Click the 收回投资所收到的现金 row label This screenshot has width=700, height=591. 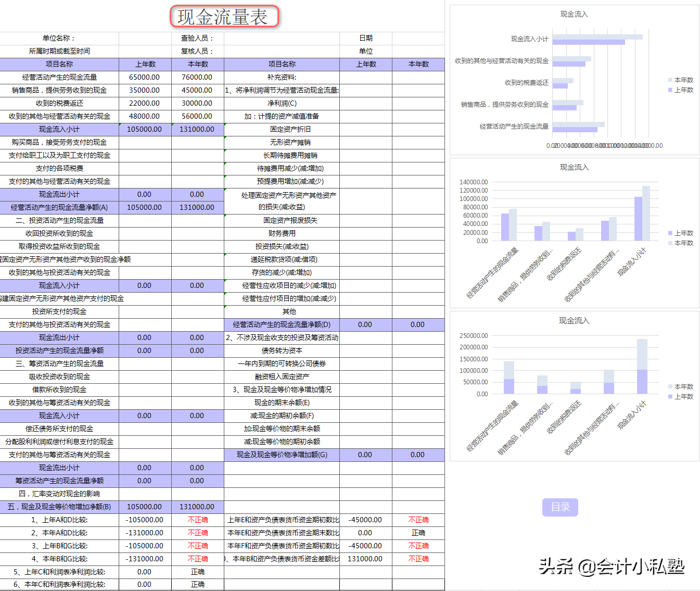[x=59, y=233]
